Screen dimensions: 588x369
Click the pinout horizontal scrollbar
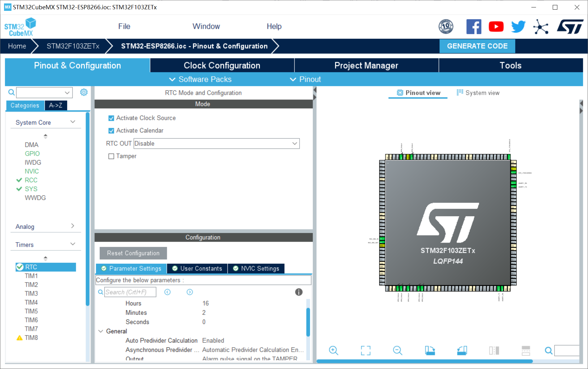coord(424,361)
